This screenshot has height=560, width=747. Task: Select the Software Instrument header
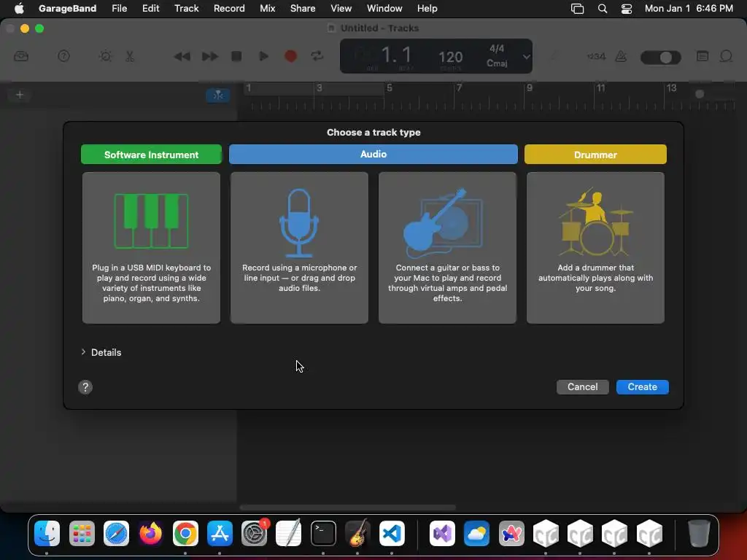(x=151, y=155)
